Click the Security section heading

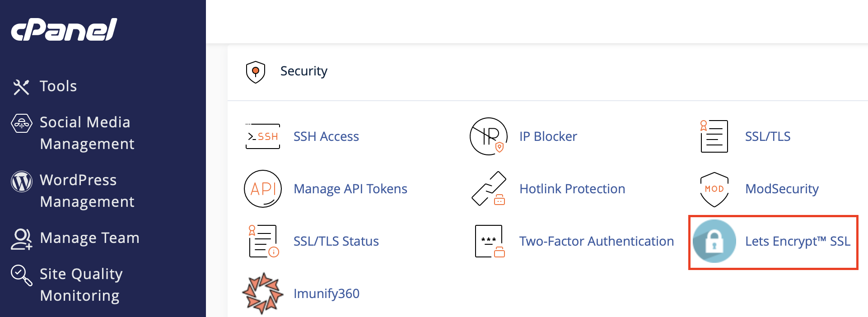coord(303,71)
